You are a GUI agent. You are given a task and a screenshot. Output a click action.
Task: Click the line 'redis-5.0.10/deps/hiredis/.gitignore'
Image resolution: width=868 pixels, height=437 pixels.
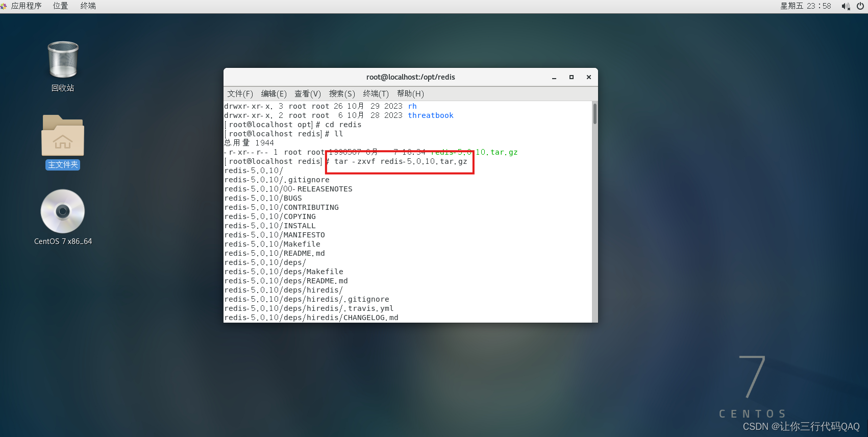pyautogui.click(x=307, y=300)
